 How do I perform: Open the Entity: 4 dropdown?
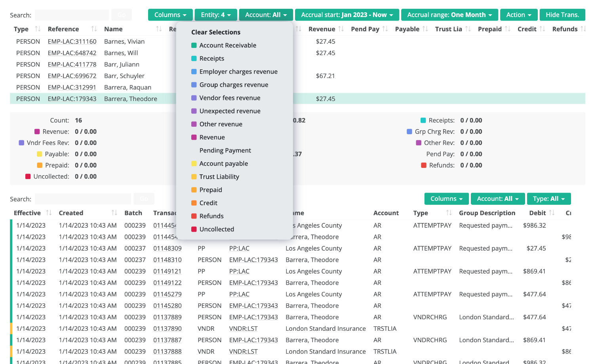coord(216,15)
